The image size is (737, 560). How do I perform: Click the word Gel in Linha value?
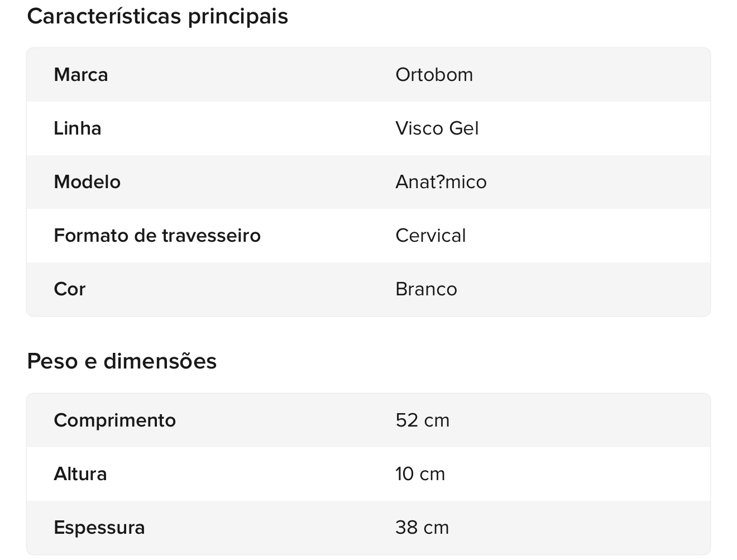463,128
